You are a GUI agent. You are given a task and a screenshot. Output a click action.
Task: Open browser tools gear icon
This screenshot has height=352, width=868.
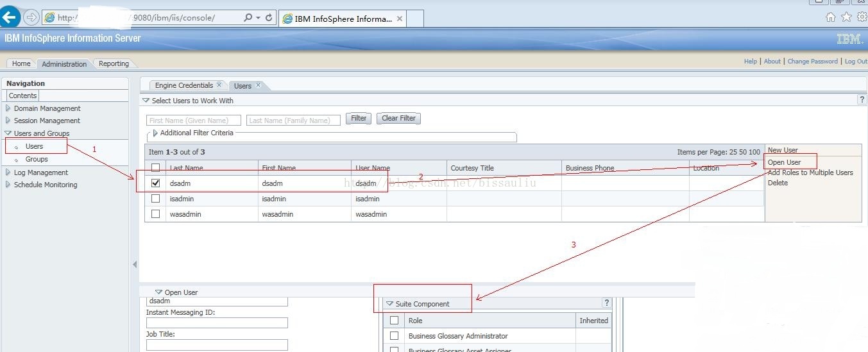click(x=862, y=17)
